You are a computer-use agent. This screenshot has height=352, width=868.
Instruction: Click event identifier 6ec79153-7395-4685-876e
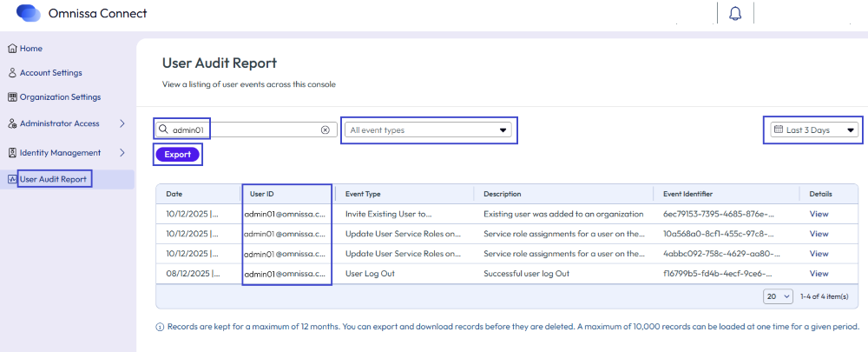point(718,214)
